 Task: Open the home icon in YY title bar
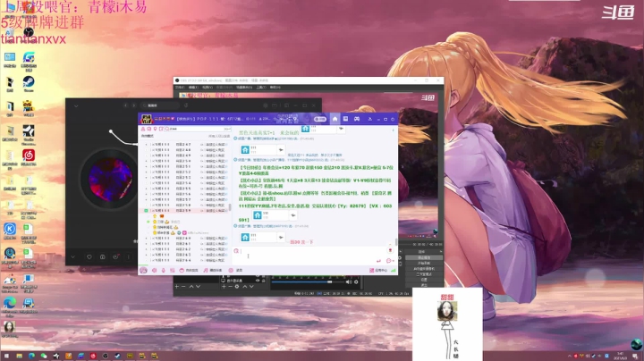click(335, 119)
